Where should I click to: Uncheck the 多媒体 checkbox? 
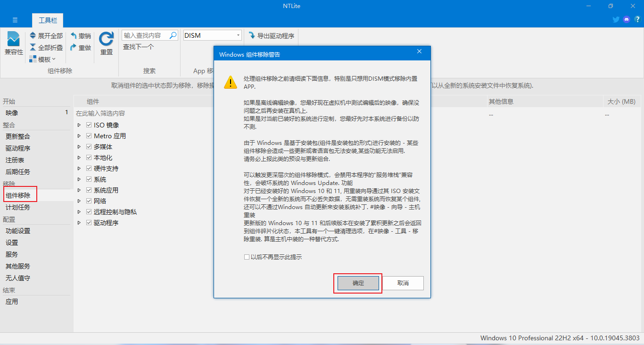(x=89, y=147)
